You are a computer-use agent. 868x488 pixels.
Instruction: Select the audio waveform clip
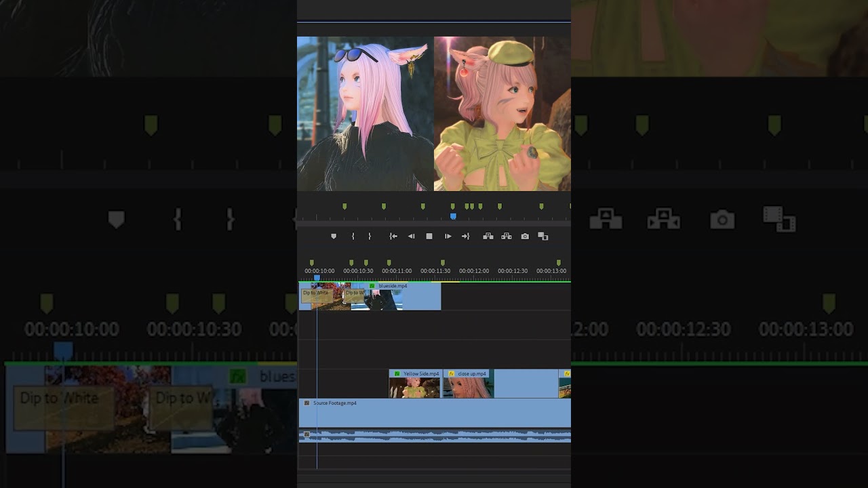click(x=435, y=436)
